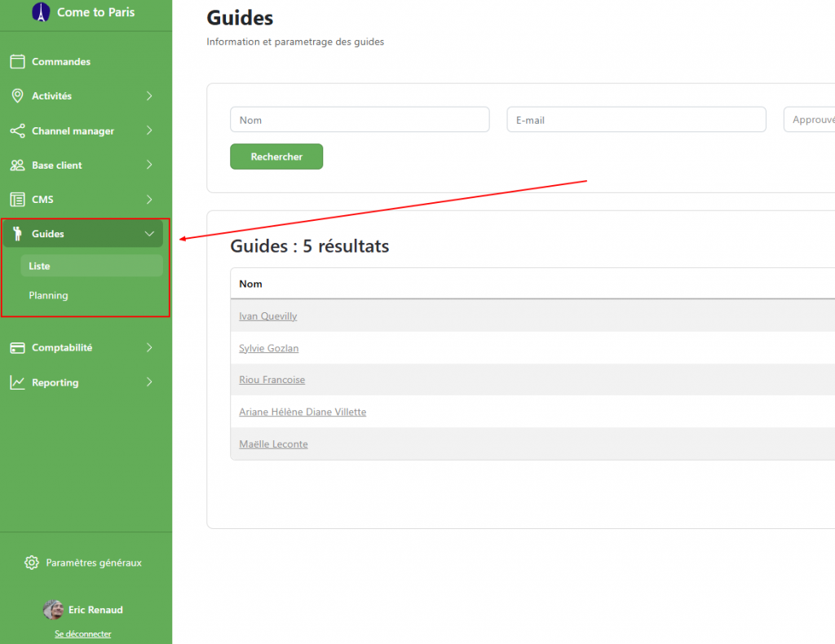Click the Activités location pin icon
835x644 pixels.
point(17,96)
